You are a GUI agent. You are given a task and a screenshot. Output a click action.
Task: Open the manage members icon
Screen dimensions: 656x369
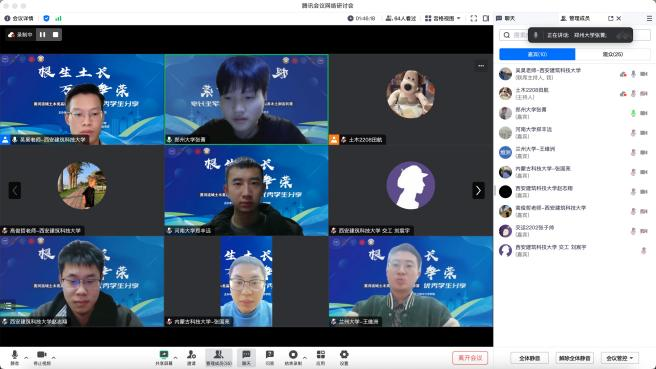click(219, 357)
